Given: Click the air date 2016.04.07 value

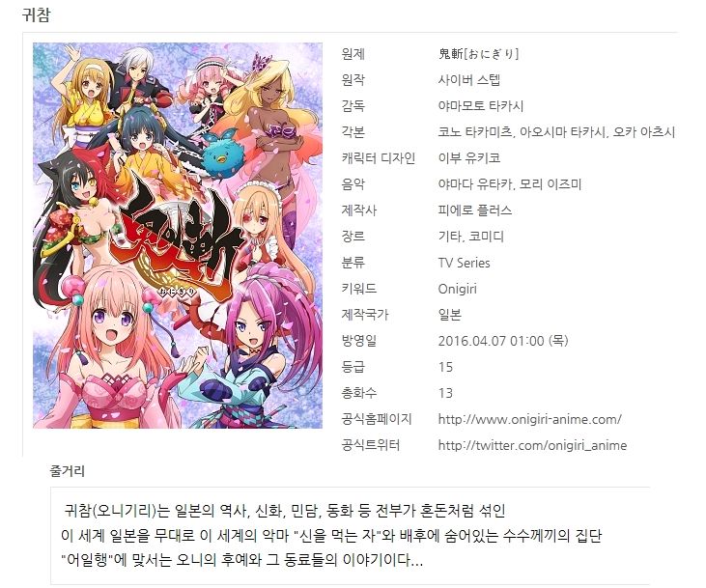Looking at the screenshot, I should point(503,341).
